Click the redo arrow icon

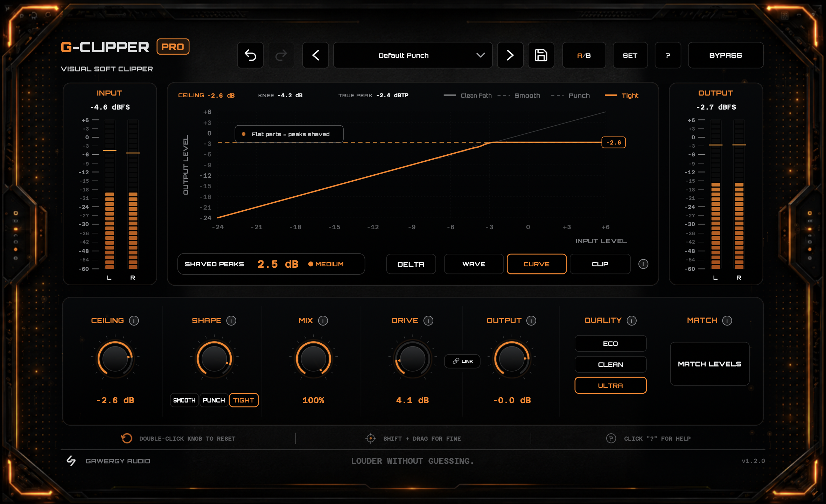click(x=281, y=55)
